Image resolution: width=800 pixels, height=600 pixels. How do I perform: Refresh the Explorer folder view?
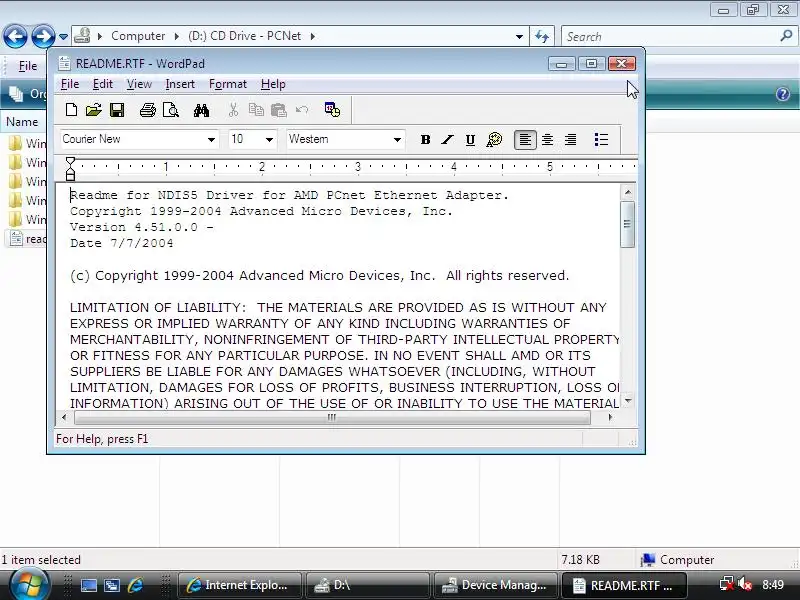click(x=542, y=37)
